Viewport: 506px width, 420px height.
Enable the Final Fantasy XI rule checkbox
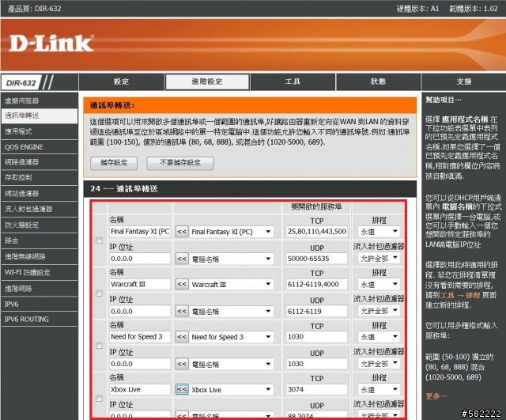point(99,240)
